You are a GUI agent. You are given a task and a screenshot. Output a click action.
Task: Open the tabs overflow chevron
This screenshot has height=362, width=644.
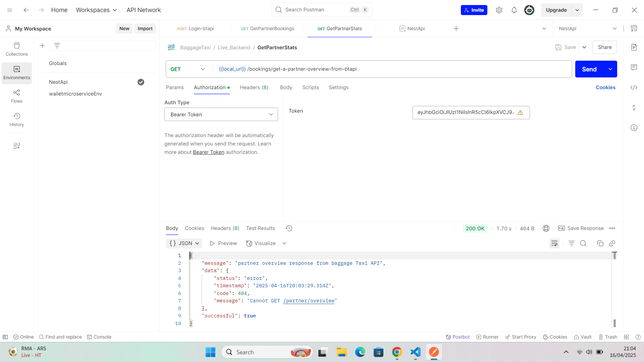[x=544, y=28]
